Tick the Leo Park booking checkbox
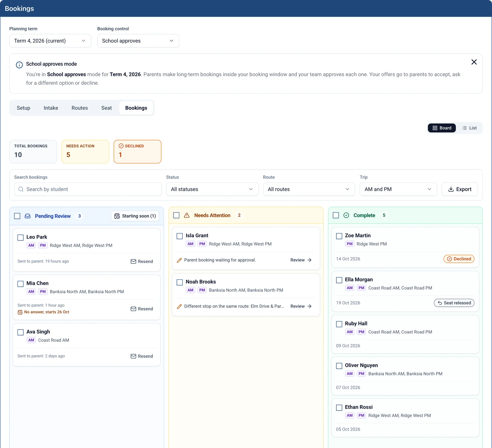This screenshot has width=492, height=448. pos(21,238)
